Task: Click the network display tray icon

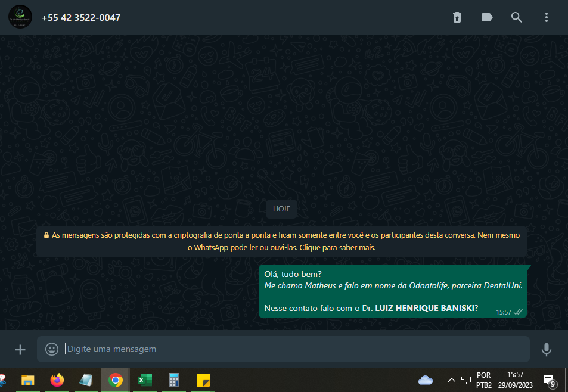Action: point(466,380)
